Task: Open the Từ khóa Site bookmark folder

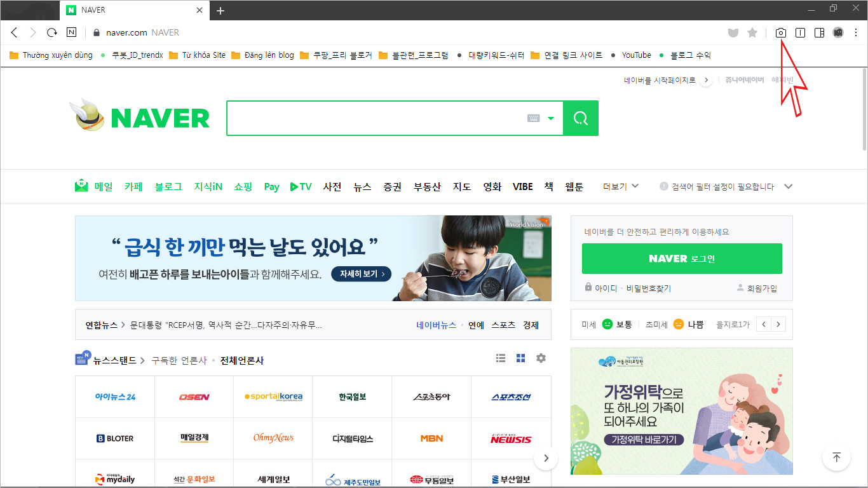Action: click(197, 55)
